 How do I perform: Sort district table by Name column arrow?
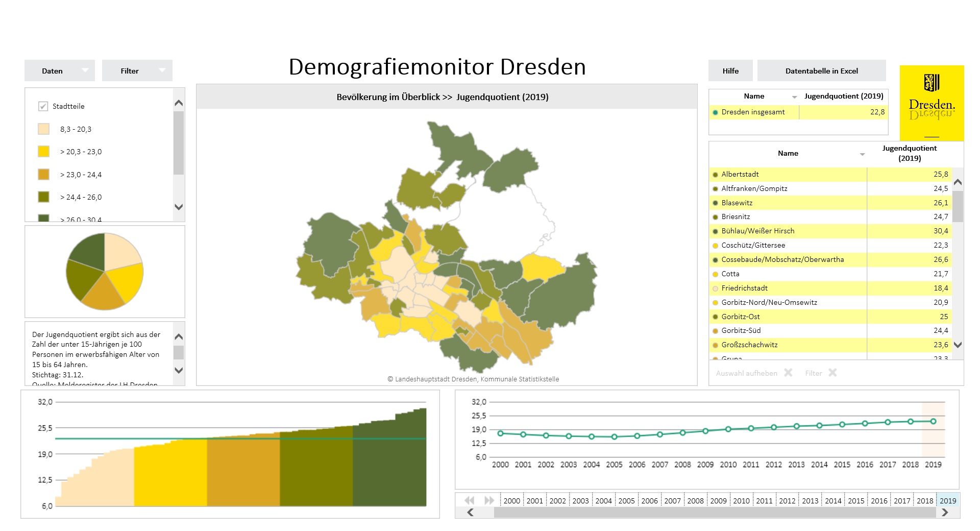pos(862,154)
